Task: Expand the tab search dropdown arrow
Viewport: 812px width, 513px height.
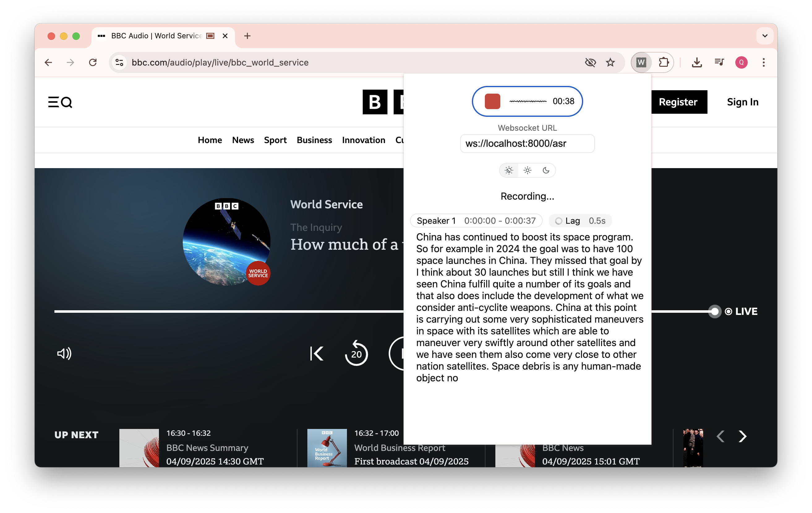Action: (x=765, y=36)
